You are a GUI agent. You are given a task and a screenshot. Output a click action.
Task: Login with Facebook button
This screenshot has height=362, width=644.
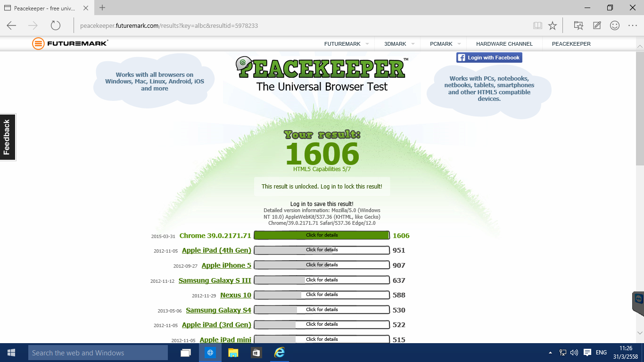click(489, 58)
